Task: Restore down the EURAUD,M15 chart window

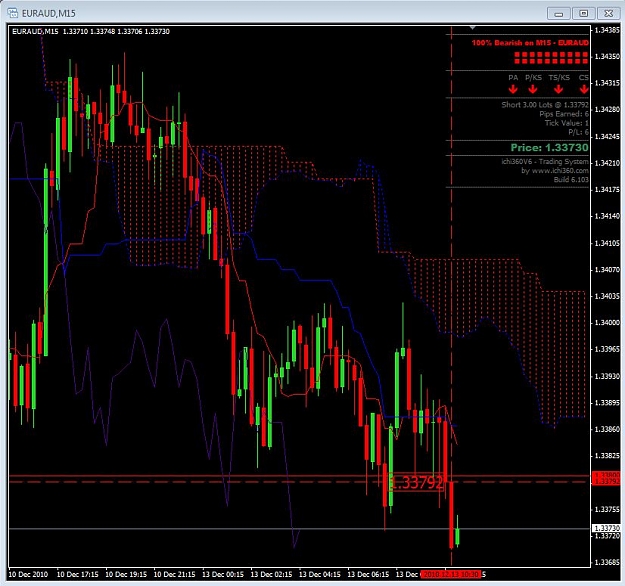Action: tap(584, 14)
